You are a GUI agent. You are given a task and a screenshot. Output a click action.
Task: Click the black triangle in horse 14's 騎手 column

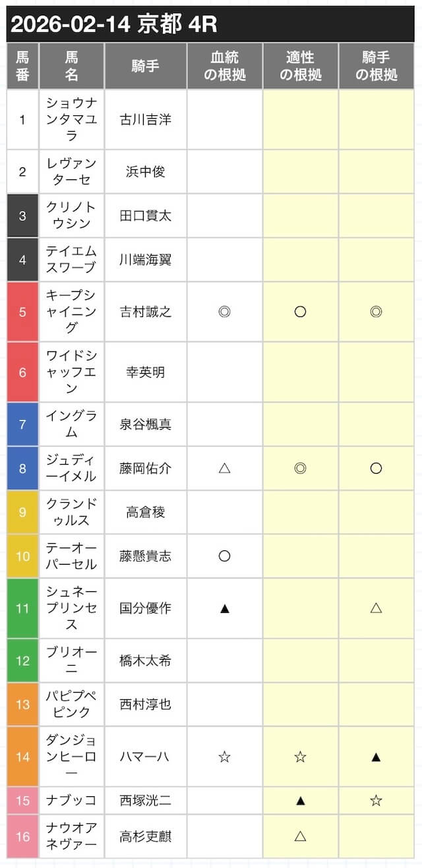click(x=376, y=757)
